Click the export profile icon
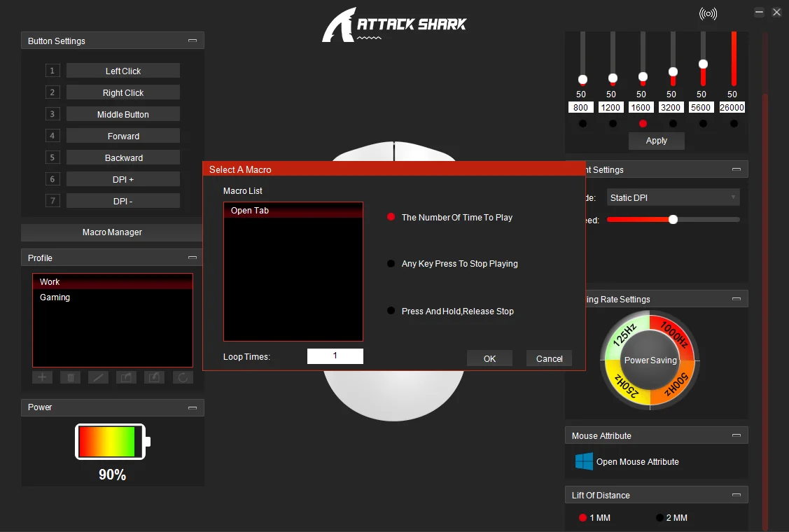The height and width of the screenshot is (532, 789). click(x=126, y=377)
